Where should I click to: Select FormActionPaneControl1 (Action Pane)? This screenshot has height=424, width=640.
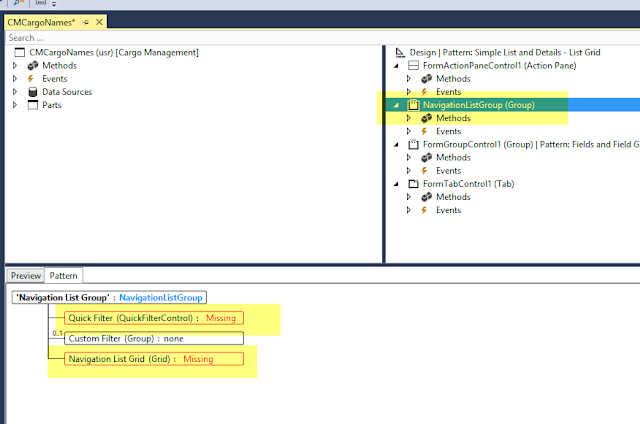tap(500, 65)
